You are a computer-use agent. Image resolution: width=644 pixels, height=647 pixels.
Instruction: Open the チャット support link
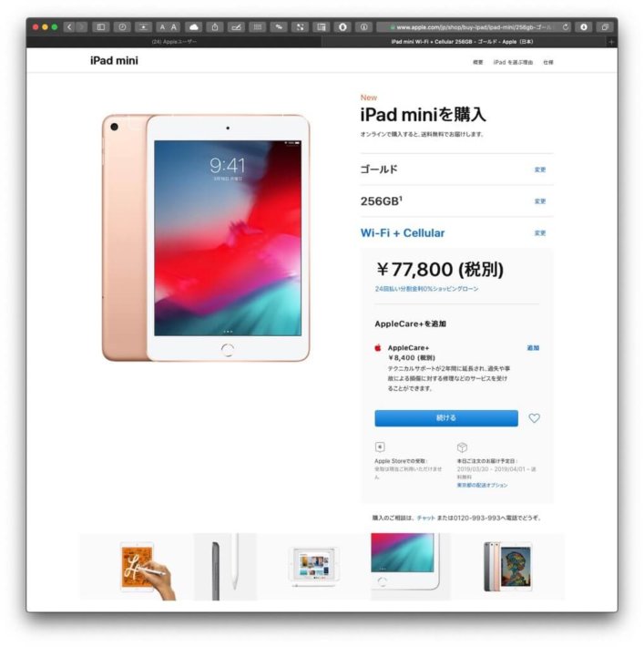coord(425,518)
